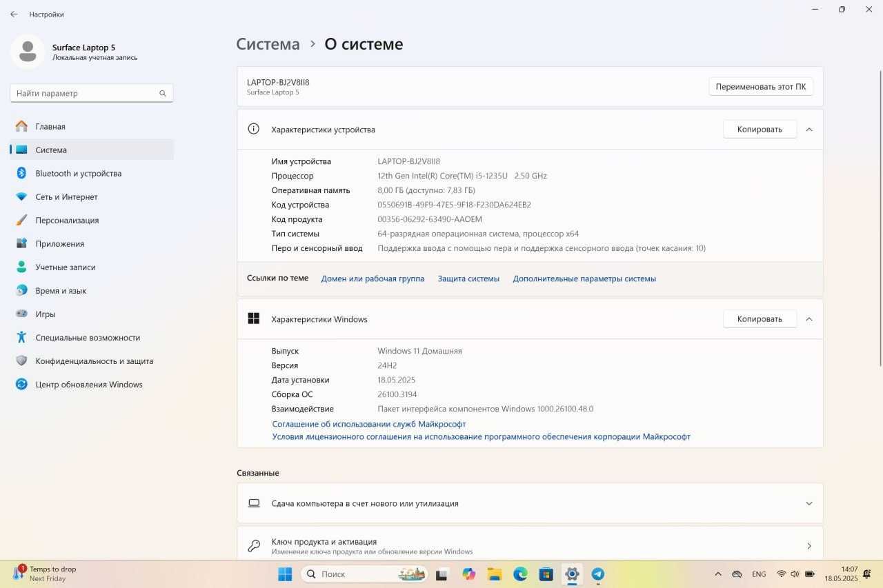Click the processor value 12th Gen Intel Core i5-1235U
The height and width of the screenshot is (588, 883).
point(462,176)
